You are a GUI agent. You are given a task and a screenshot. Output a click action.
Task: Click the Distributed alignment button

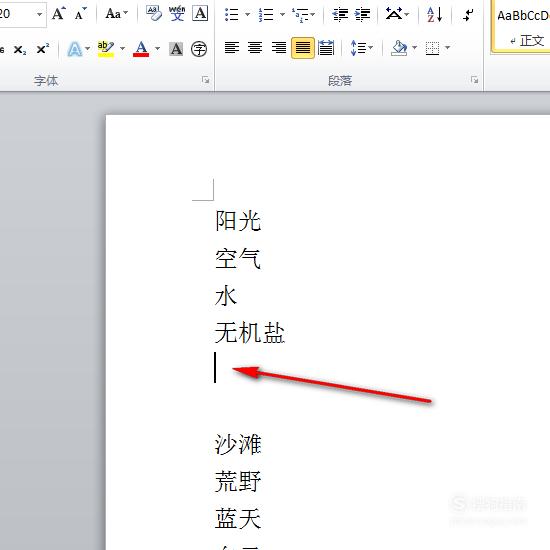tap(326, 47)
